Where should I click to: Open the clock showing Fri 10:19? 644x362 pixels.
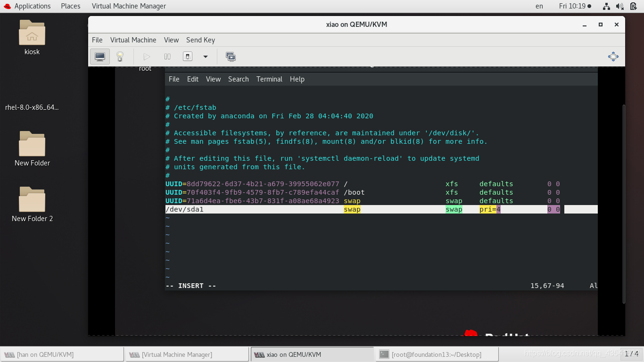click(575, 6)
